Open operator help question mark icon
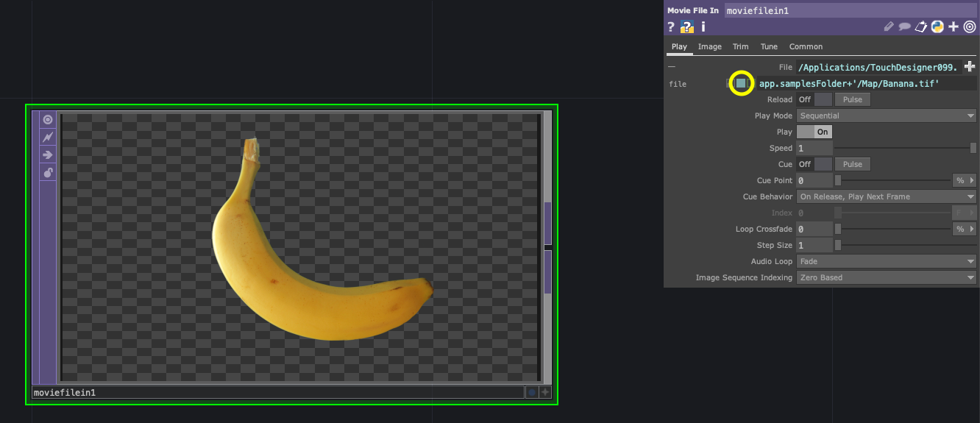 [671, 26]
